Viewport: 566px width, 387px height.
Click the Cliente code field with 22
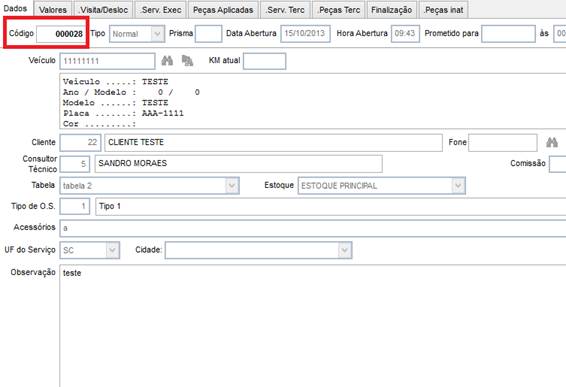[80, 143]
